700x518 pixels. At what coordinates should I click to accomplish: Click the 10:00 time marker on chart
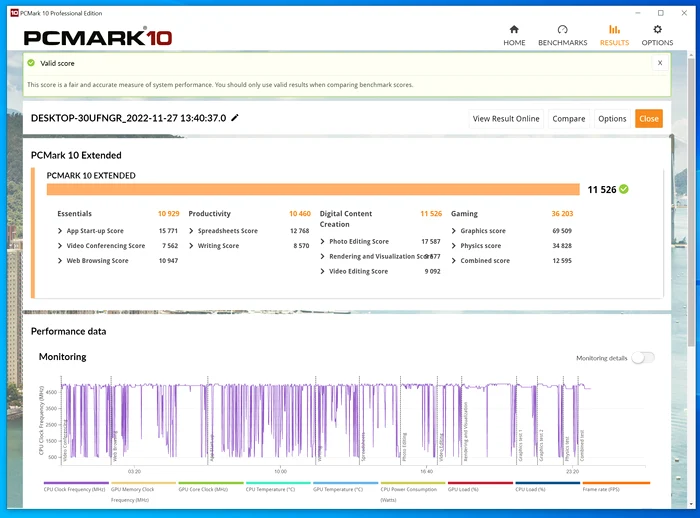(280, 471)
